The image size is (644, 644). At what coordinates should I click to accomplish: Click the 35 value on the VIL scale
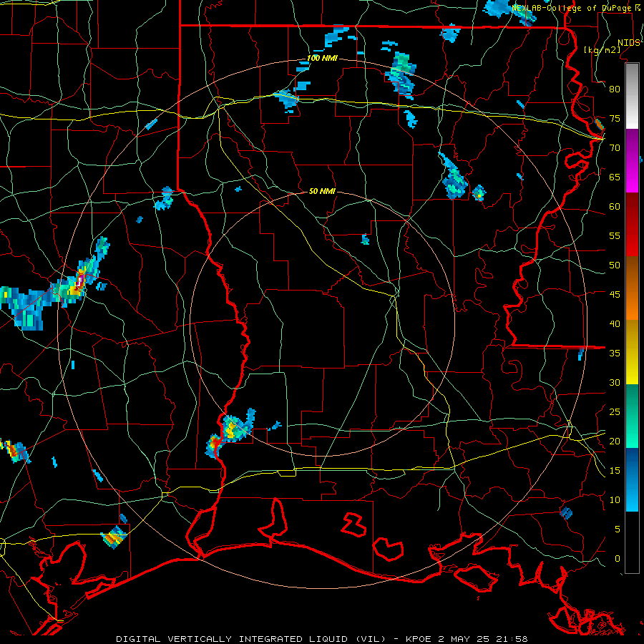(615, 353)
